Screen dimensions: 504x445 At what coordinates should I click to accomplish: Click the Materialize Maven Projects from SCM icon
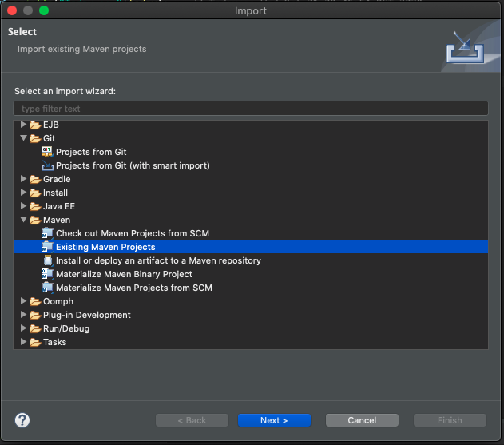[47, 288]
